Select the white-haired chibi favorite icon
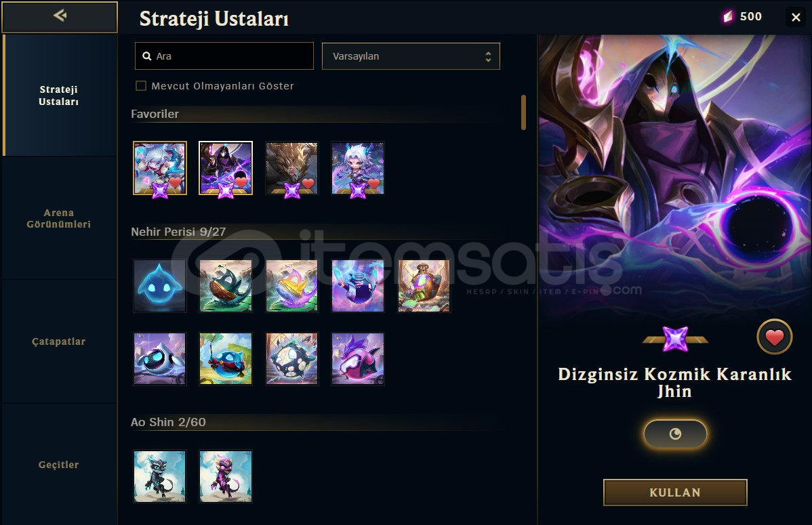Viewport: 812px width, 525px height. coord(358,169)
